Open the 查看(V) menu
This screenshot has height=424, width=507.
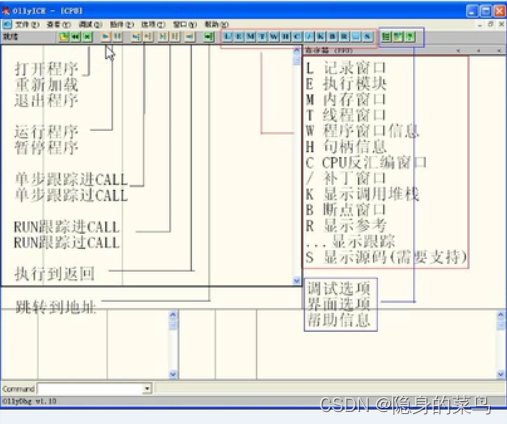[59, 25]
